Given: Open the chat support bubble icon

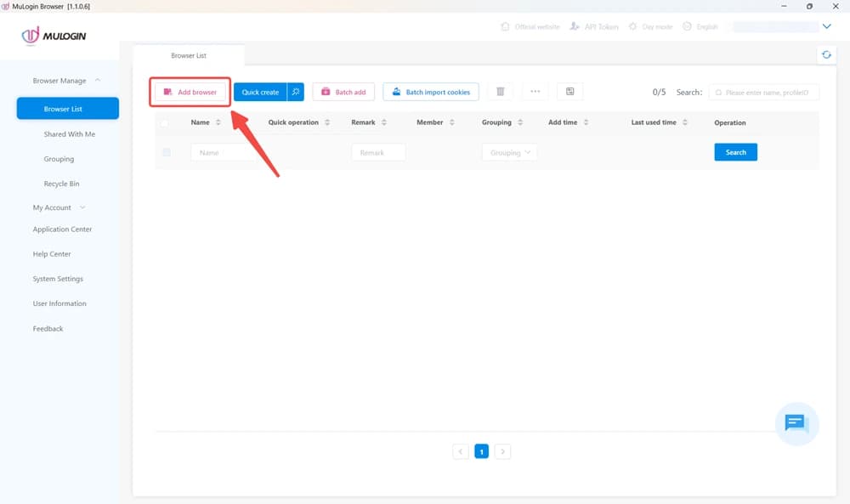Looking at the screenshot, I should [x=796, y=422].
